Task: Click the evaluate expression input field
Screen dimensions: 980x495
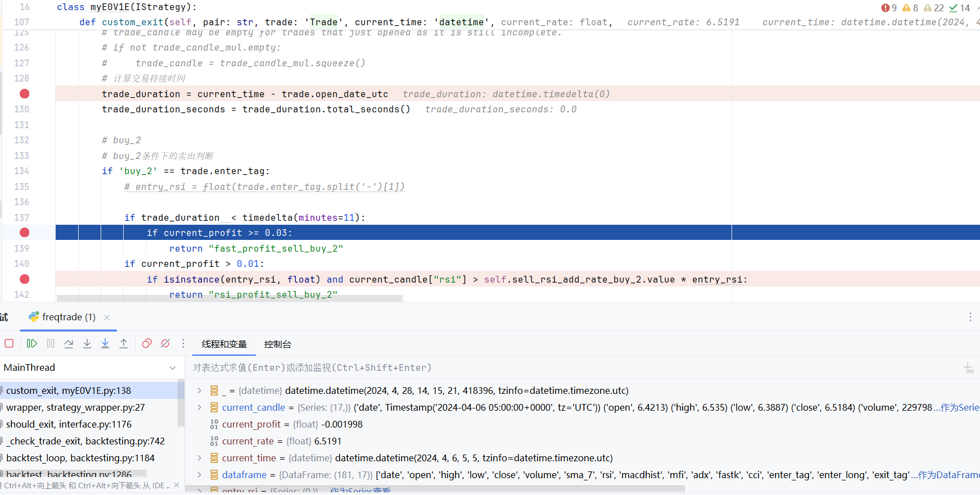Action: coord(573,367)
